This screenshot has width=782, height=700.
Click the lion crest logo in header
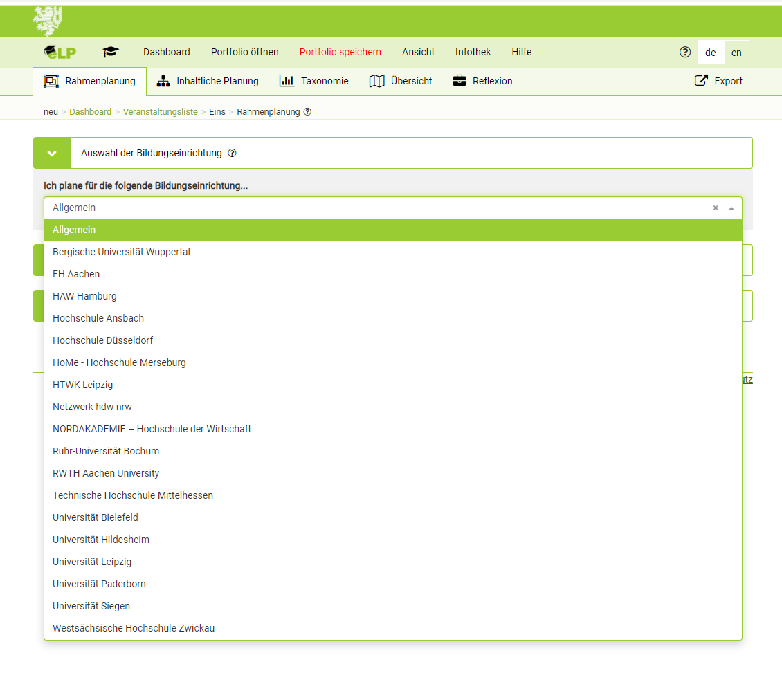[x=48, y=21]
